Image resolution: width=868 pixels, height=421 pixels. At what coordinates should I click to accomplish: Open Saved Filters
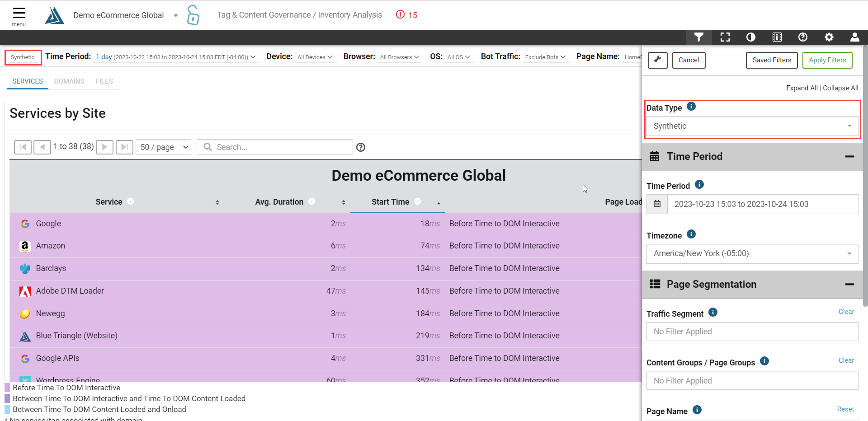pos(772,60)
